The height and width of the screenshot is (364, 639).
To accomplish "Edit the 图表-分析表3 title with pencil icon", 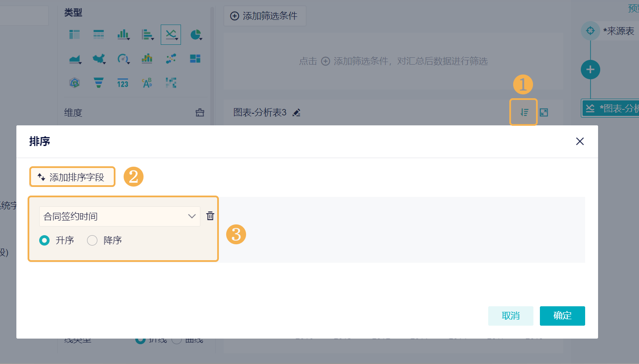I will point(296,112).
